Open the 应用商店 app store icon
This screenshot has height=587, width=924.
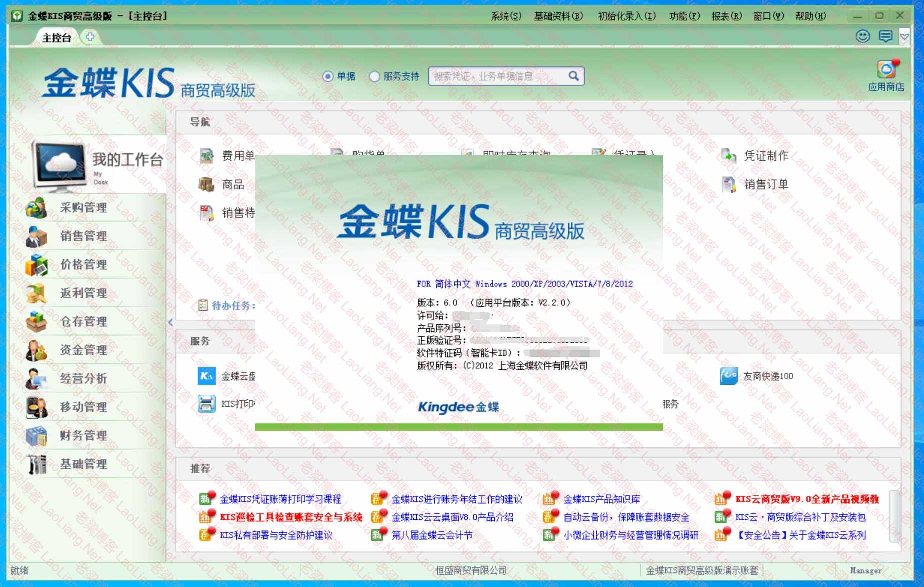point(886,71)
